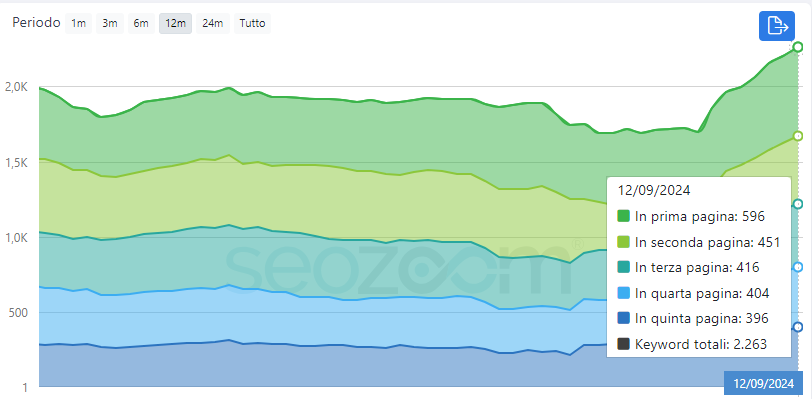Click the seconda pagina line endpoint marker
Screen dimensions: 812x399
tap(798, 136)
